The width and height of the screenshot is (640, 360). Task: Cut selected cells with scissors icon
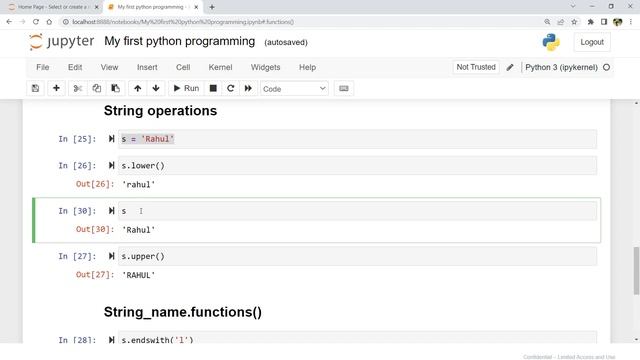[78, 88]
